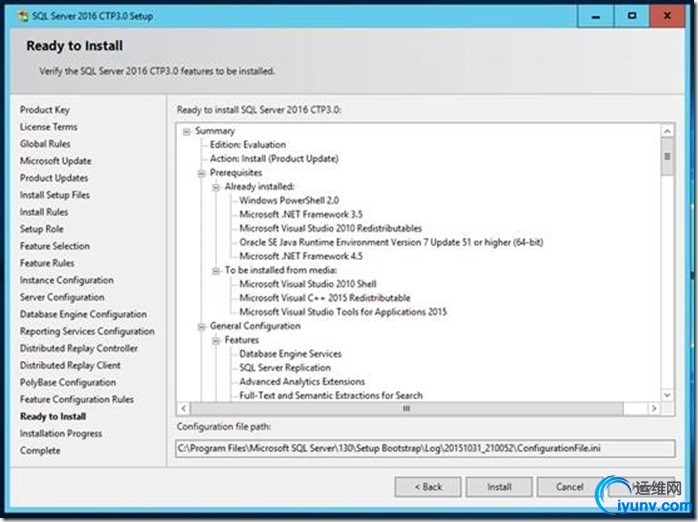
Task: Click the Install button
Action: tap(499, 487)
